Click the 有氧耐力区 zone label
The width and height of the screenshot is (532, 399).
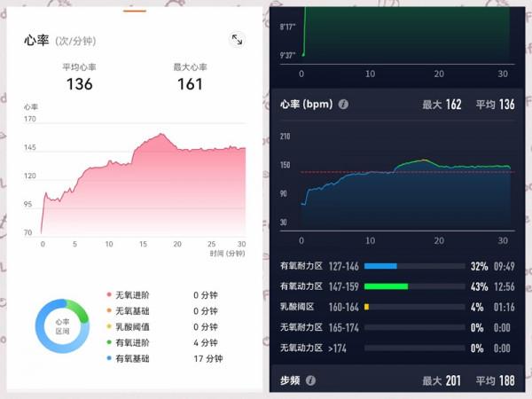click(x=301, y=266)
